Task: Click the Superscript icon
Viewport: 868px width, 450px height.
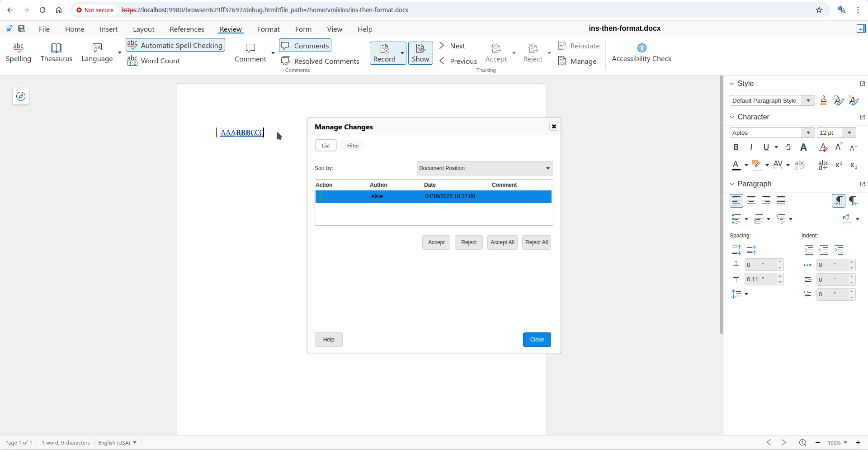Action: 839,165
